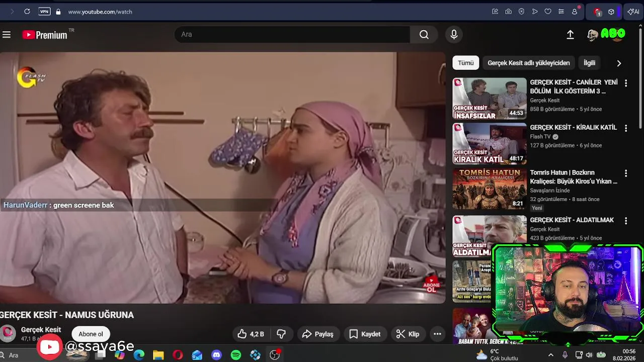
Task: Open options menu for CANİLER video
Action: tap(626, 83)
